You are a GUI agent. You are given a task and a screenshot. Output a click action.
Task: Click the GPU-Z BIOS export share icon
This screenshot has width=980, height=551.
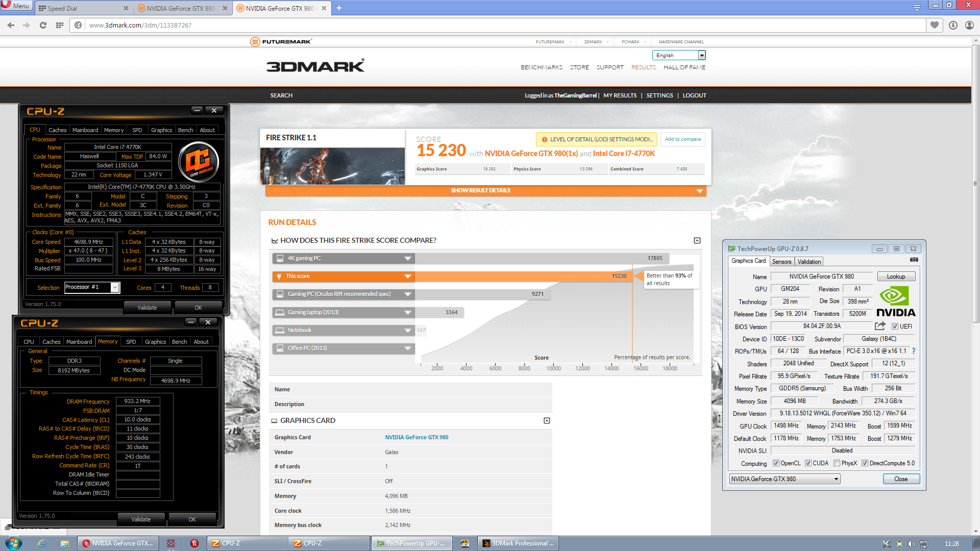click(880, 326)
